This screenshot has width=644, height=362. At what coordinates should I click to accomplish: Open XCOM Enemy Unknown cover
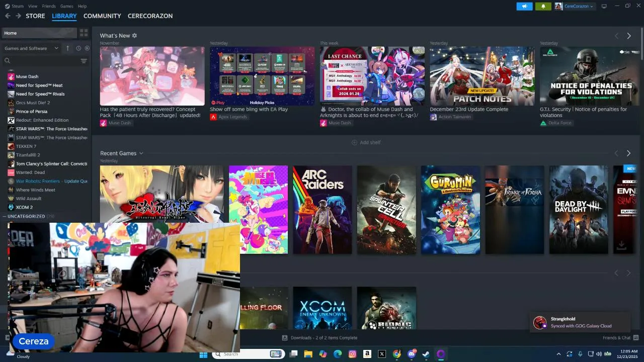(323, 308)
